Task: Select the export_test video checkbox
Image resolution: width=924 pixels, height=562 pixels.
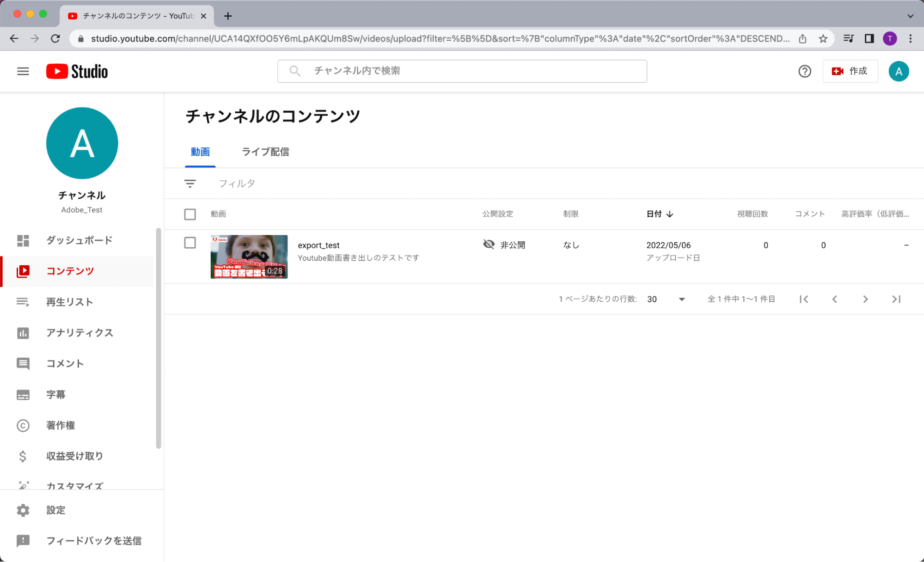Action: pyautogui.click(x=190, y=243)
